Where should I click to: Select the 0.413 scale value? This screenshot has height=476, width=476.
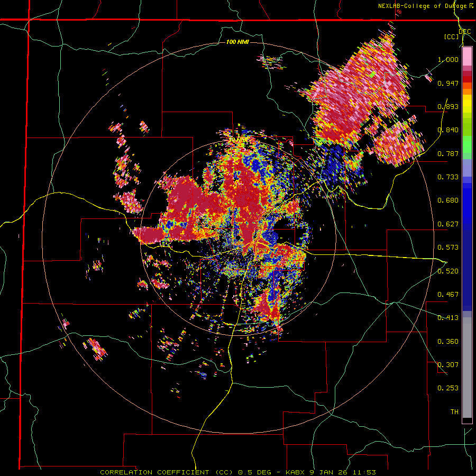(x=448, y=318)
